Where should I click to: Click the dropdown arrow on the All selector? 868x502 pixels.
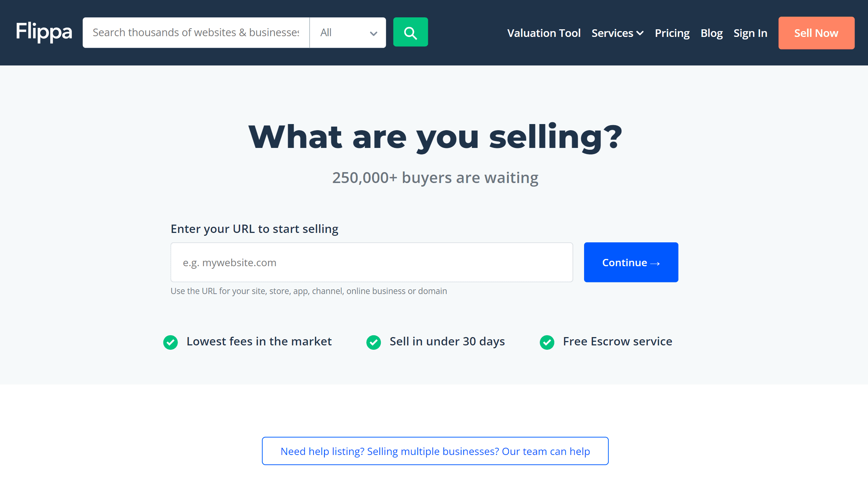pos(373,33)
